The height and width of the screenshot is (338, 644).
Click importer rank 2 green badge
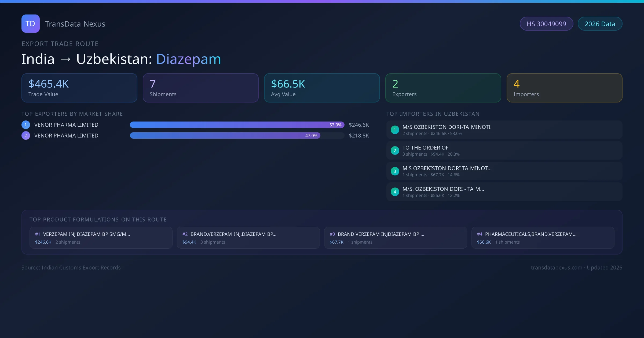[x=395, y=150]
